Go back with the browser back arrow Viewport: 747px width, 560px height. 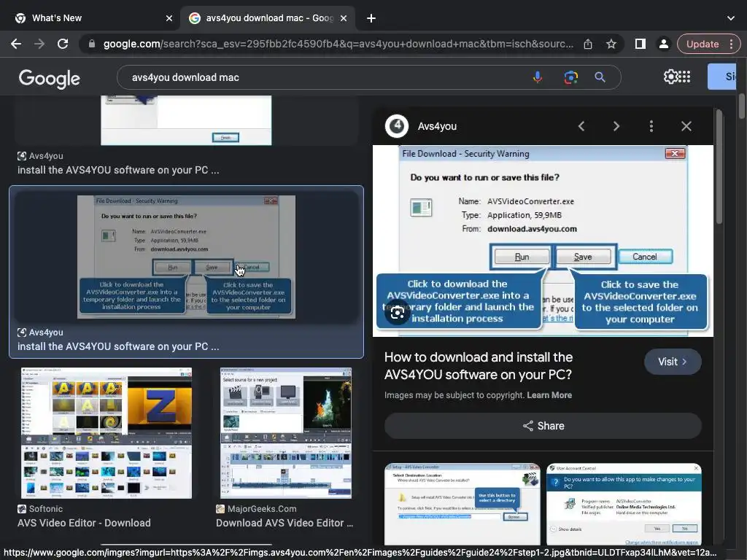click(16, 44)
